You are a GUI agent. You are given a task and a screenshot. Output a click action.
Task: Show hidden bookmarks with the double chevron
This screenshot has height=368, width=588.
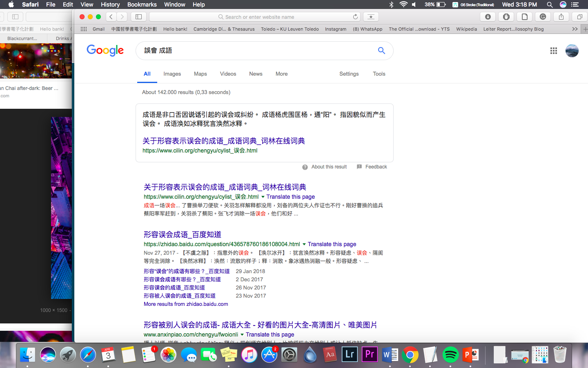(x=575, y=29)
